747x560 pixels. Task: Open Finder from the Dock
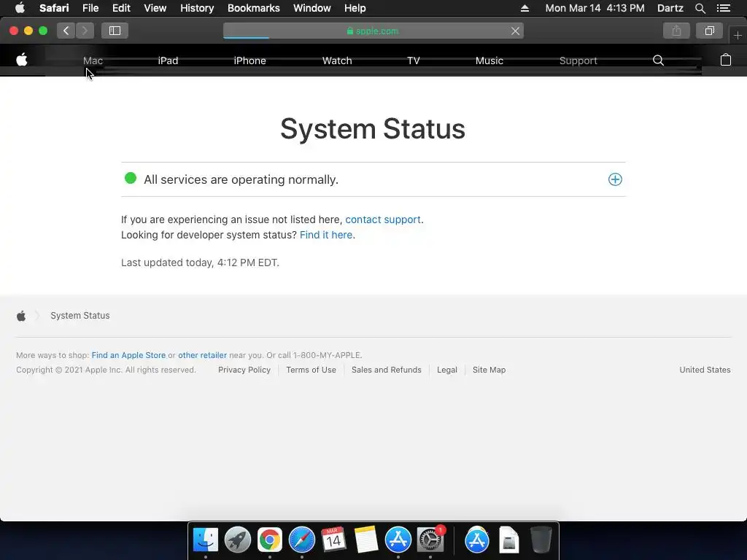coord(205,540)
